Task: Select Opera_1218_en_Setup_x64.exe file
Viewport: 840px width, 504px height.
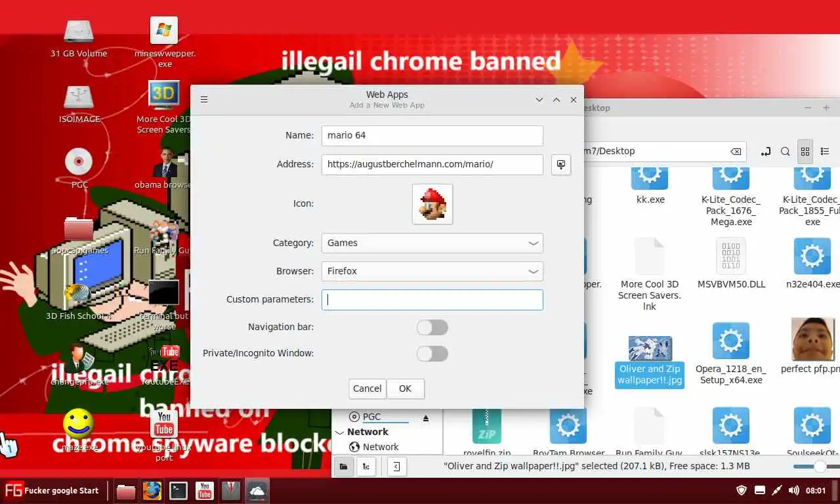Action: pyautogui.click(x=731, y=353)
